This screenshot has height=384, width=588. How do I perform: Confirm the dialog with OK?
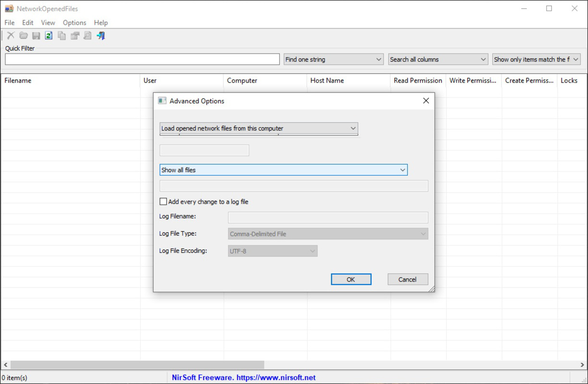[351, 279]
